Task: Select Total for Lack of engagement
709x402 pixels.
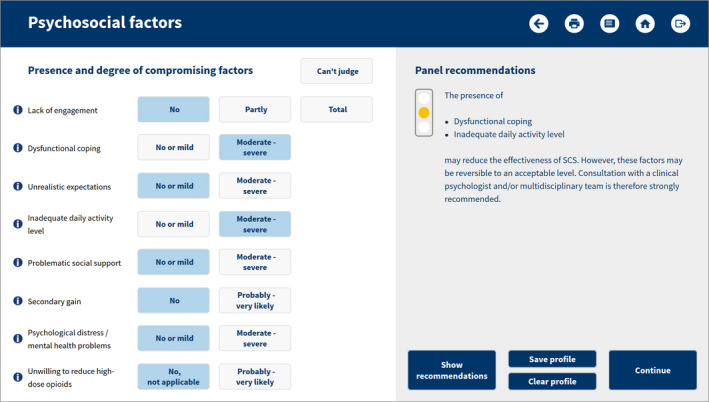Action: (x=337, y=109)
